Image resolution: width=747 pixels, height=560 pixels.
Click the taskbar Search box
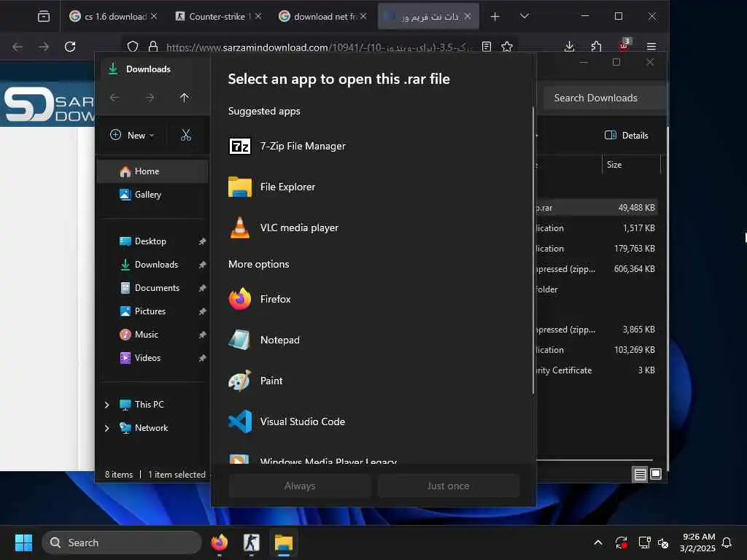point(122,542)
